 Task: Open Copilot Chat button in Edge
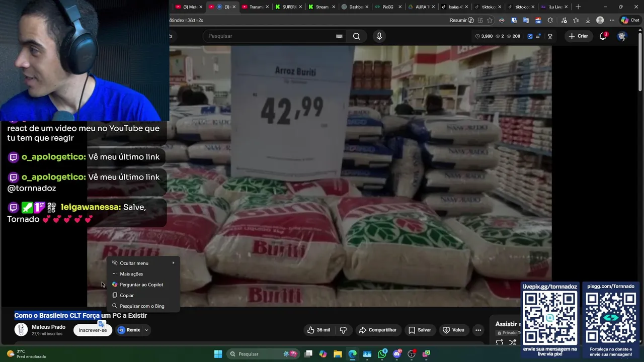[631, 20]
